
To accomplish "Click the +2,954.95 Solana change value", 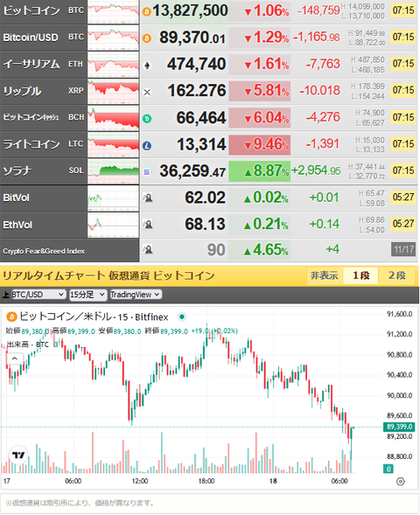I will click(316, 171).
